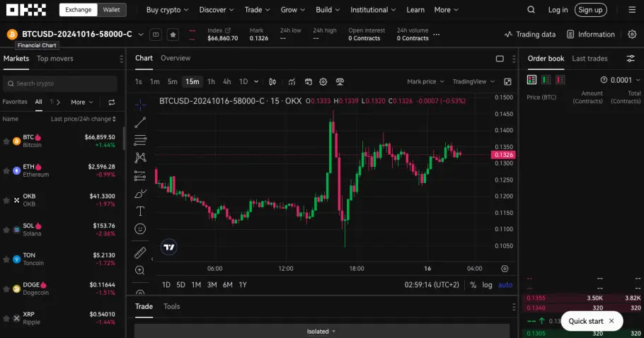Open order book filter settings icon
Screen dimensions: 644x338
click(x=631, y=59)
